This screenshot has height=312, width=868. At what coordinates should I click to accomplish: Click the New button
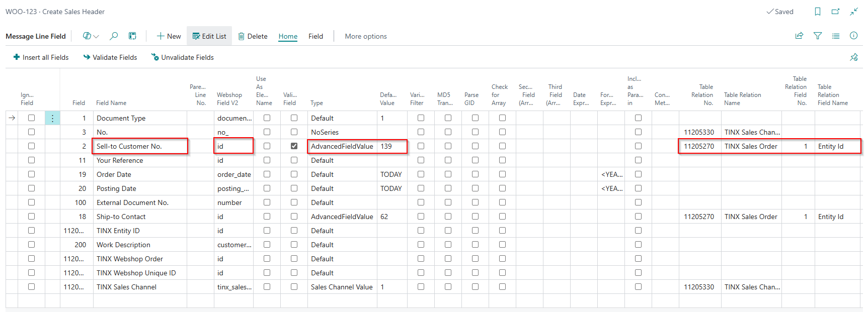(x=169, y=36)
